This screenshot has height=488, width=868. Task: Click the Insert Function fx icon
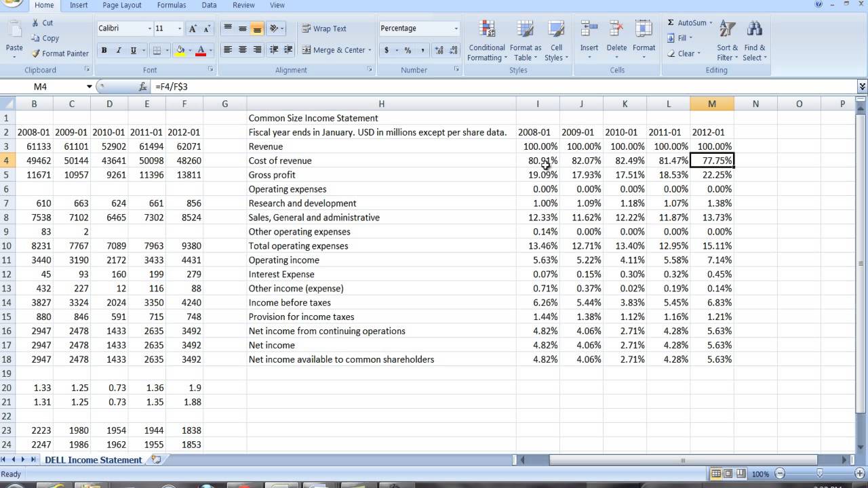pos(143,87)
